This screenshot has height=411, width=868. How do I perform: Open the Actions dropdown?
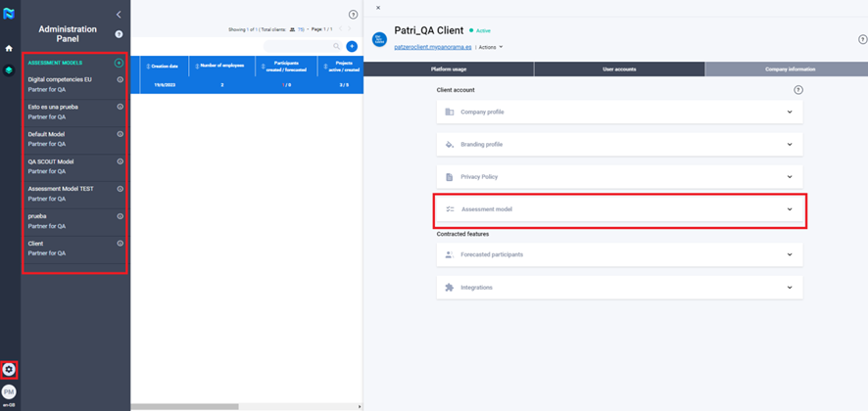pos(492,47)
